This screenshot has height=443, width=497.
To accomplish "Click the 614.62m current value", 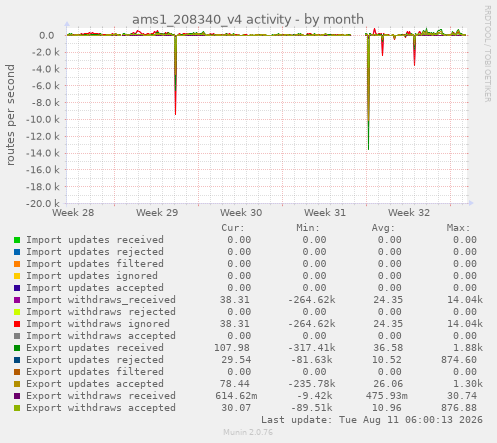I will click(236, 396).
